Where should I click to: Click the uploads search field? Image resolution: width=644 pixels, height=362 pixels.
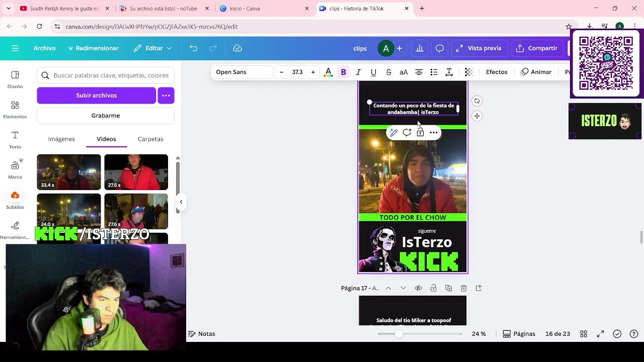[106, 75]
